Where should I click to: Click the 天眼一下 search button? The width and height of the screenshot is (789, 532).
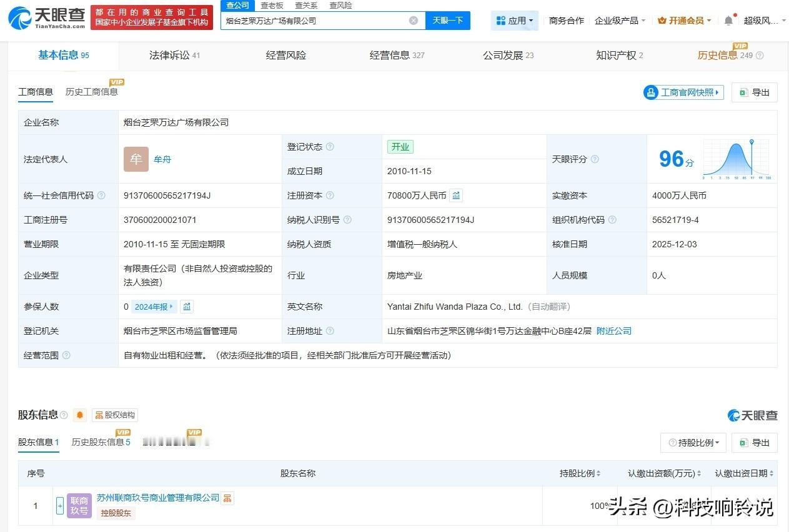(x=447, y=20)
